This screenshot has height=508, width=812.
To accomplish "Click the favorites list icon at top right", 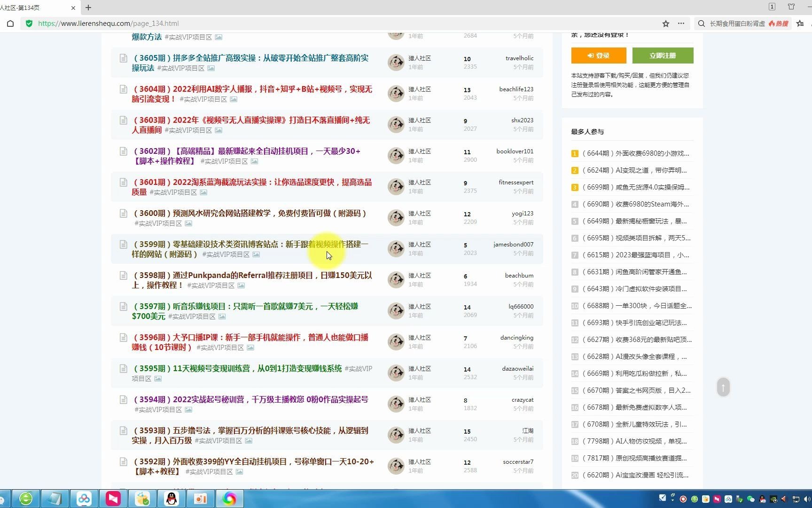I will (800, 24).
